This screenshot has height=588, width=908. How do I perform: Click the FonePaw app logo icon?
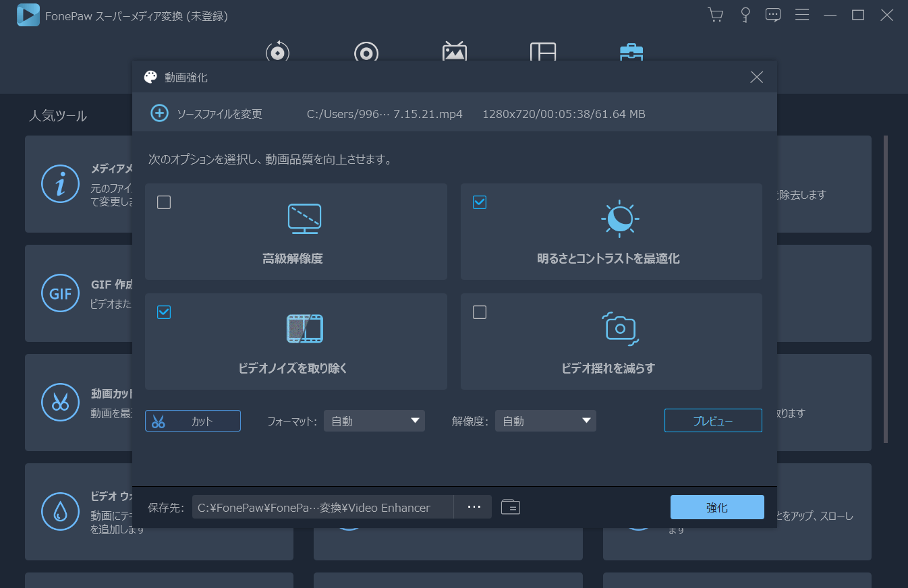coord(28,15)
